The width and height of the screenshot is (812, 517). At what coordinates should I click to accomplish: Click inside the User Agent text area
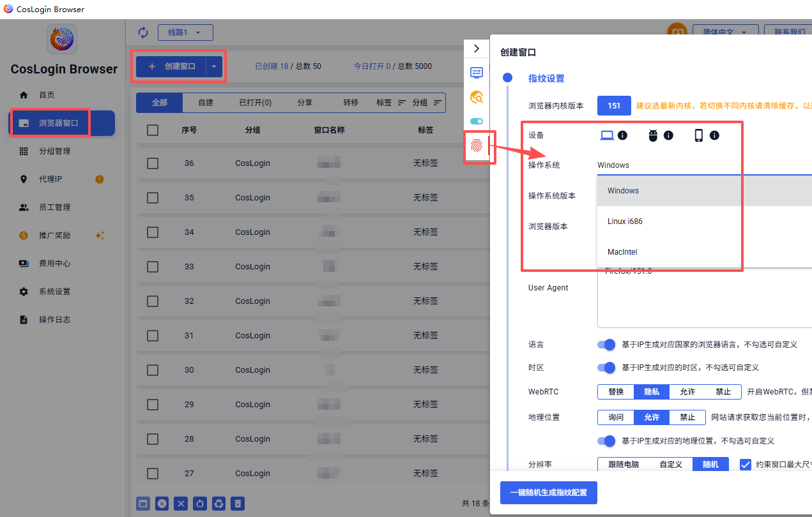pyautogui.click(x=705, y=297)
